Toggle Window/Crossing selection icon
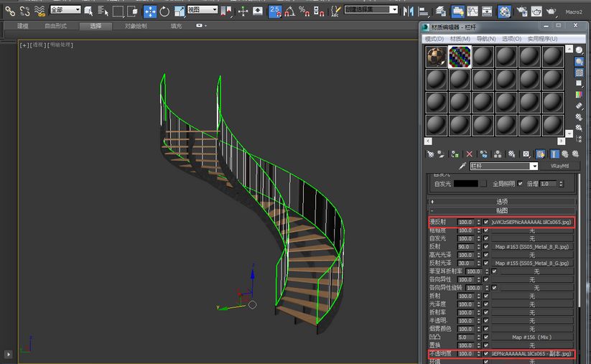Screen dimensions: 591x364 [x=132, y=11]
